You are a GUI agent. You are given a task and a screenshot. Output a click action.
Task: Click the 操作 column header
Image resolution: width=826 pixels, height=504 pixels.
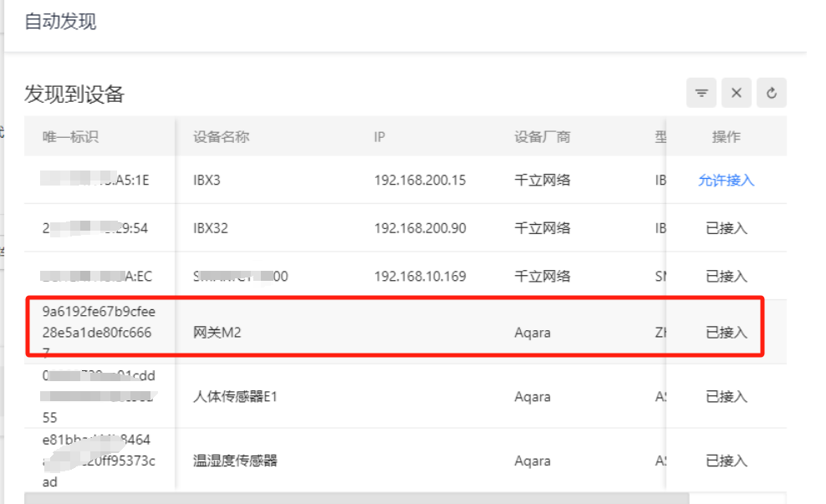[726, 137]
